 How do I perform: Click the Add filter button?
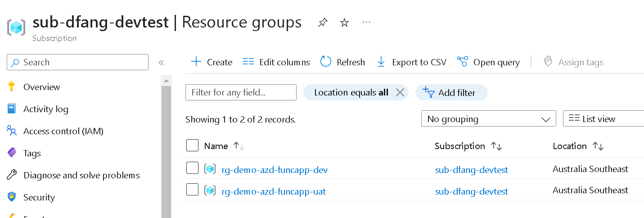pos(451,92)
